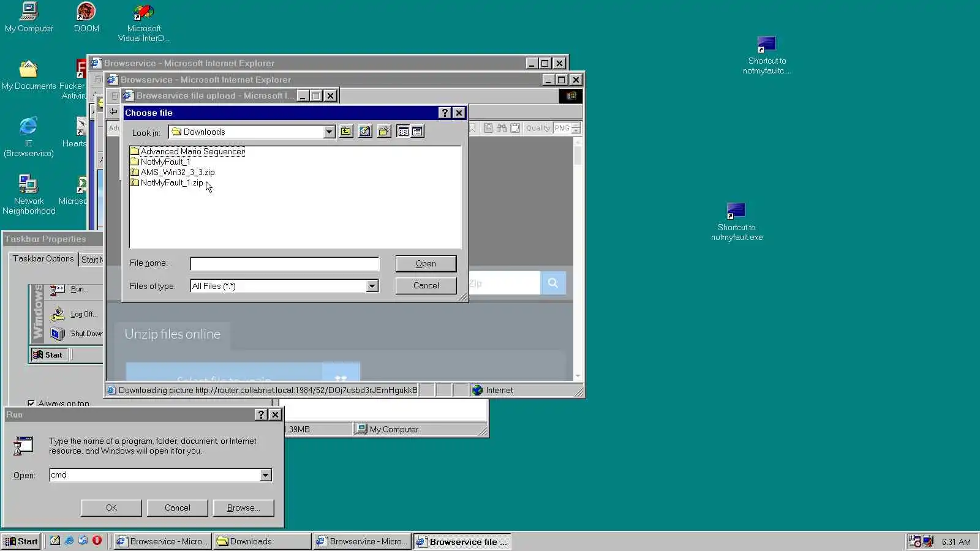Click OK in the Run dialog
The image size is (980, 551).
click(111, 508)
